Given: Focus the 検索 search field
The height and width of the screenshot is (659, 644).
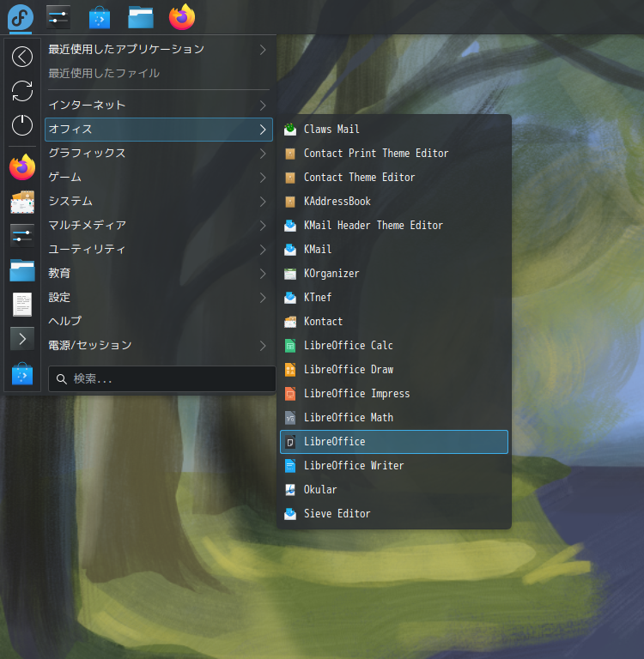Looking at the screenshot, I should (162, 379).
